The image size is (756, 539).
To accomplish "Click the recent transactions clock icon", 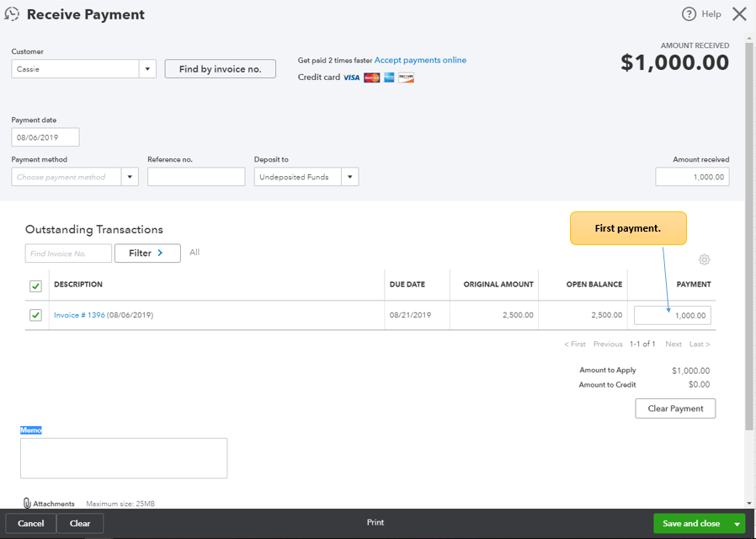I will tap(12, 14).
